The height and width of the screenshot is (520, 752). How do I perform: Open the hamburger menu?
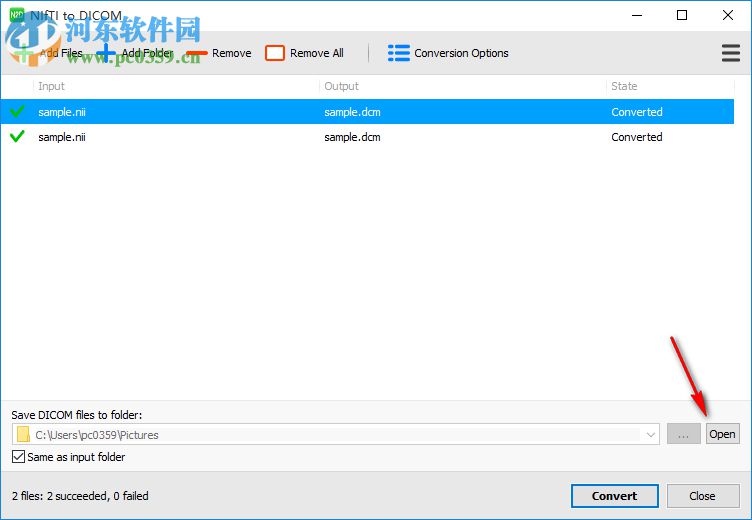coord(730,53)
